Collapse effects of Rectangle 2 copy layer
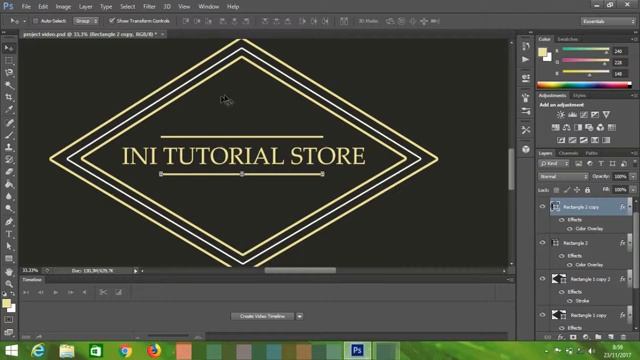This screenshot has height=360, width=640. [629, 207]
